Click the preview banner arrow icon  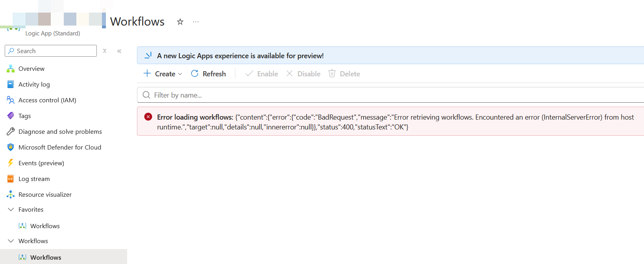[x=148, y=55]
